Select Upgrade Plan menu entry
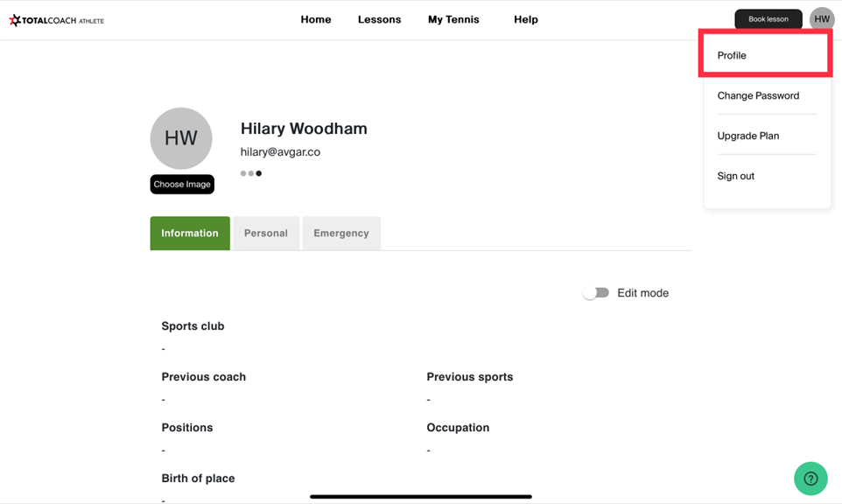Viewport: 842px width, 504px height. click(748, 136)
